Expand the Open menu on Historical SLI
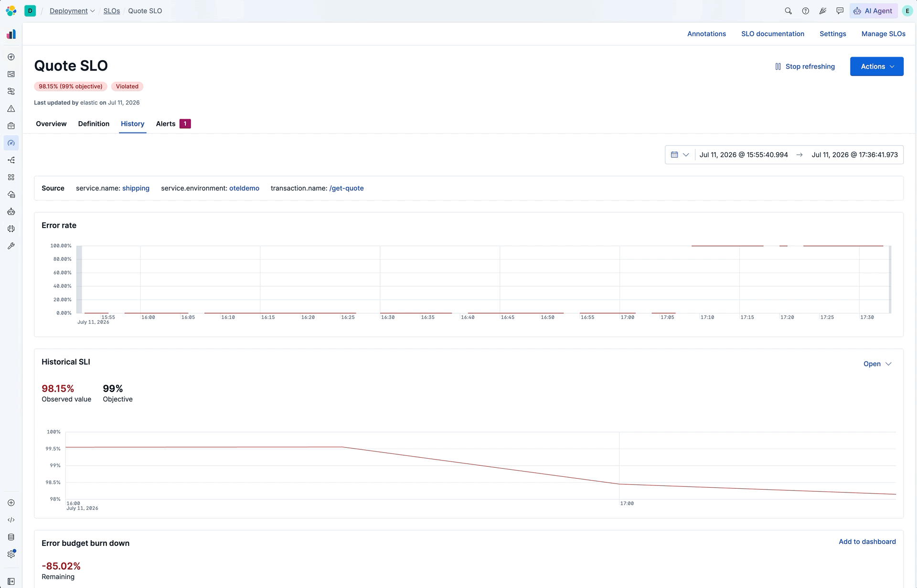Image resolution: width=917 pixels, height=588 pixels. (877, 364)
